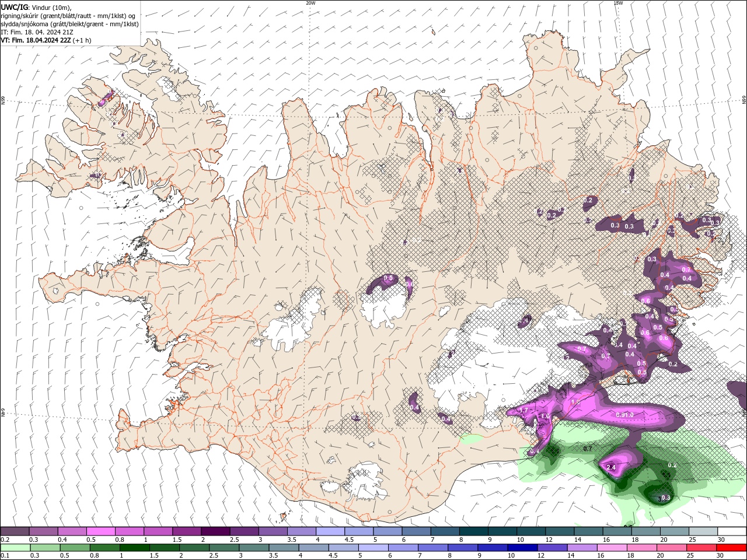Click the '15W' longitude label
The image size is (747, 560).
pyautogui.click(x=618, y=3)
